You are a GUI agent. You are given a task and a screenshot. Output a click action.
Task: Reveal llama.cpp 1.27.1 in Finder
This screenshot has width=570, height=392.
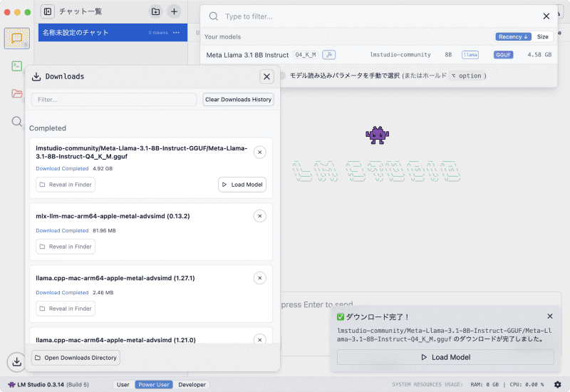pos(66,309)
